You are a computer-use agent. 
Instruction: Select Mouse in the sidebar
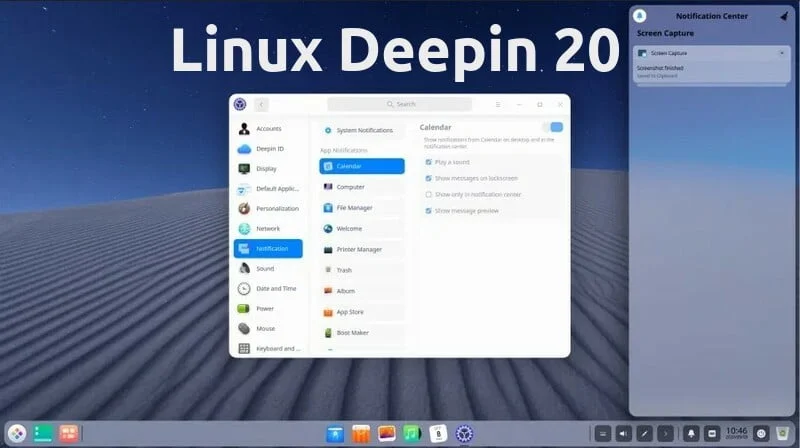(x=268, y=329)
